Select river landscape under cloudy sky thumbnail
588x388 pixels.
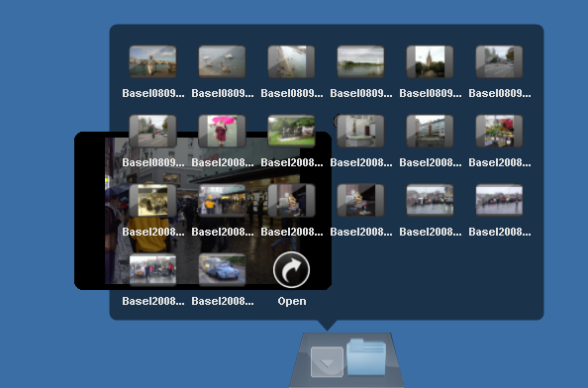click(x=360, y=61)
